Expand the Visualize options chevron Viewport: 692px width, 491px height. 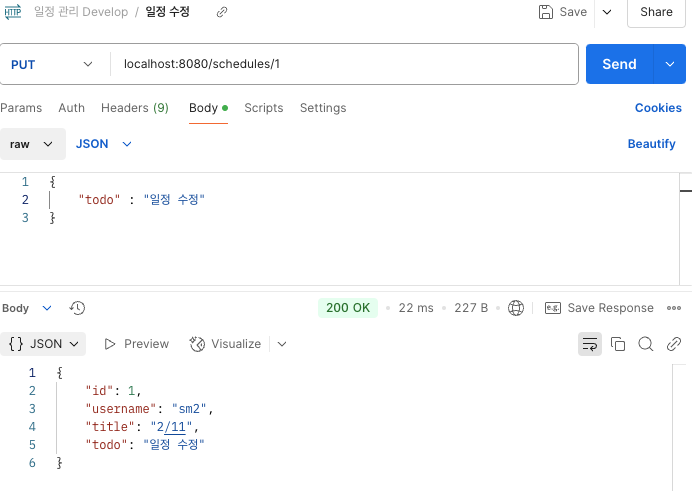pyautogui.click(x=282, y=344)
